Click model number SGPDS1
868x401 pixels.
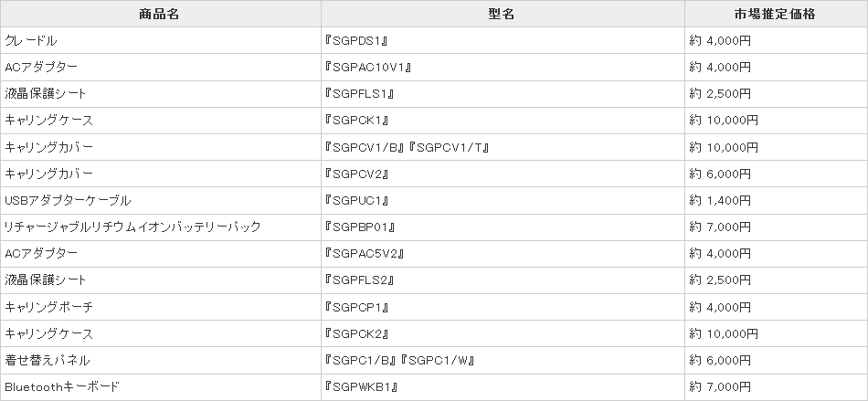pyautogui.click(x=358, y=41)
